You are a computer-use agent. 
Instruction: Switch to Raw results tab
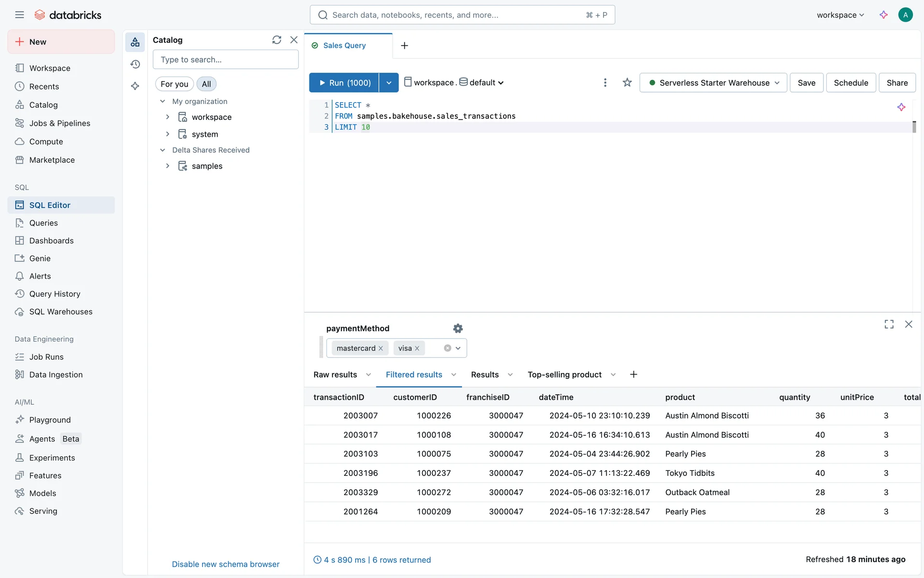point(335,375)
